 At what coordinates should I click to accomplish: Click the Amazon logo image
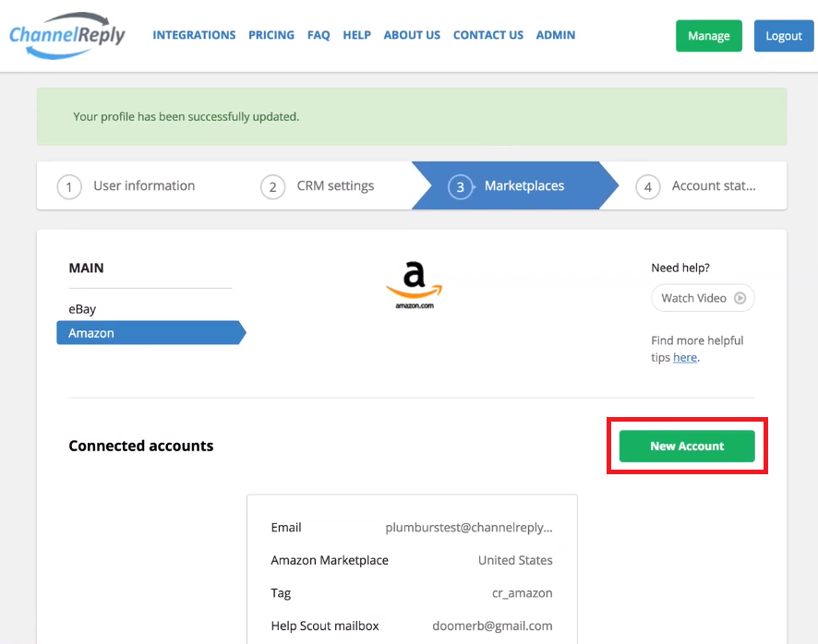[x=415, y=285]
